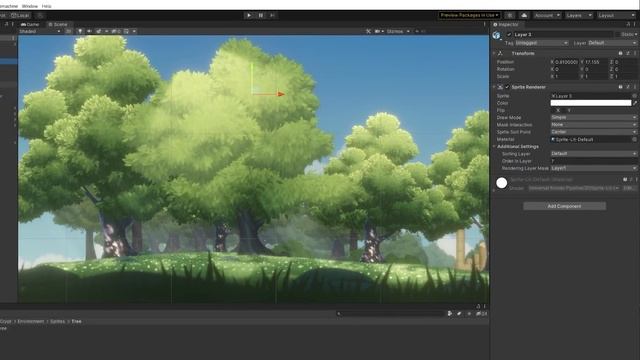Open the component tools wrench icon

tap(368, 31)
